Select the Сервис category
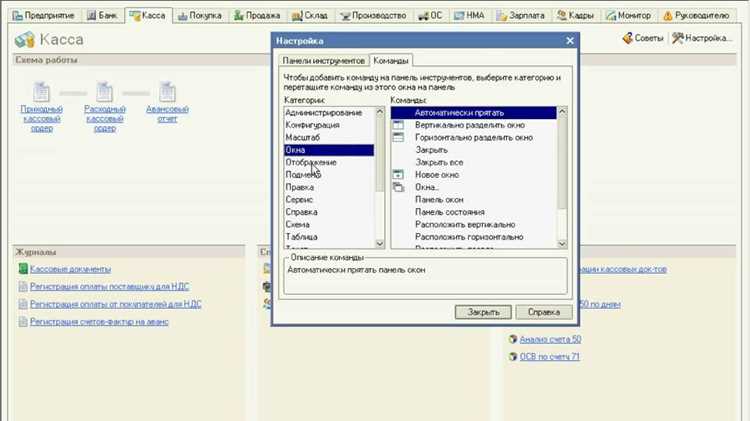This screenshot has width=750, height=421. click(329, 199)
